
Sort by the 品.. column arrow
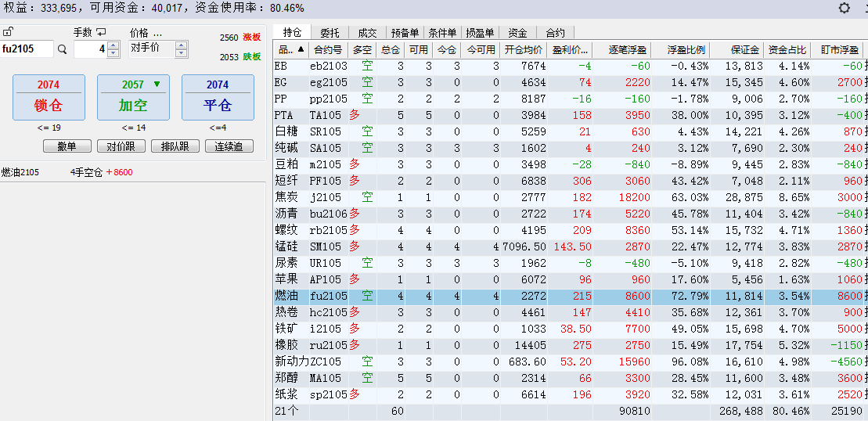(x=301, y=50)
